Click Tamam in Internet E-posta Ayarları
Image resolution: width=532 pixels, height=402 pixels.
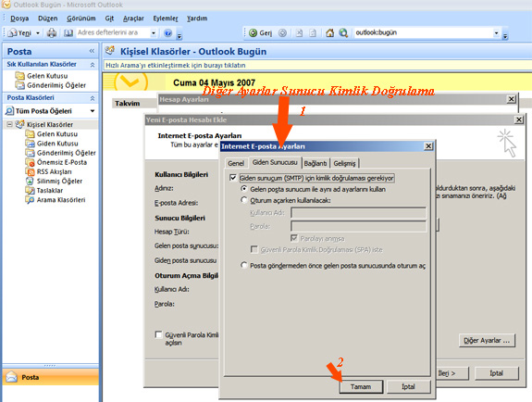pyautogui.click(x=361, y=386)
